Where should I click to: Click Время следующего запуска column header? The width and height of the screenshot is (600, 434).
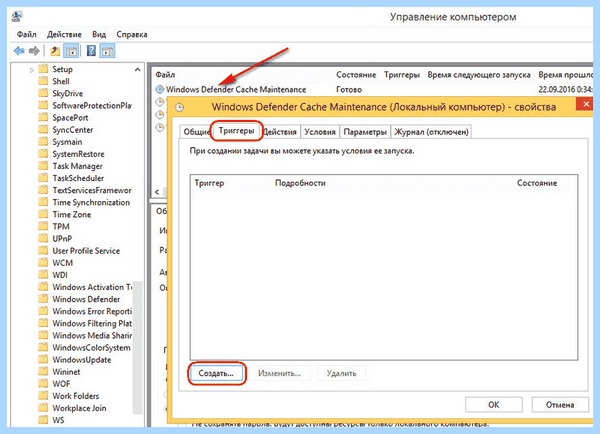pos(478,75)
